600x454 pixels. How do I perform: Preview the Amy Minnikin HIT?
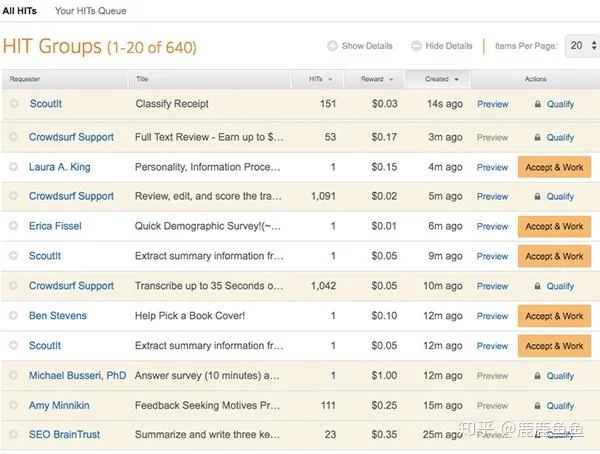[x=492, y=406]
